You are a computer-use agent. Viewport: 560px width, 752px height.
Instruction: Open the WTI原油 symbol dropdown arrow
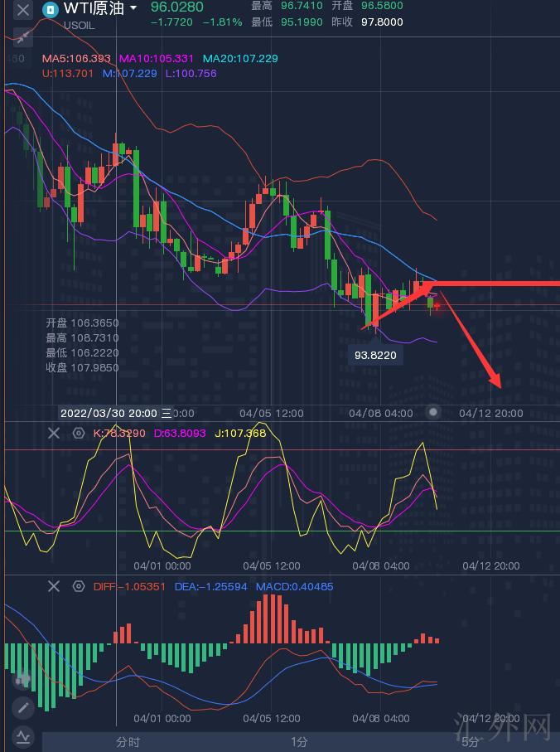tap(133, 8)
